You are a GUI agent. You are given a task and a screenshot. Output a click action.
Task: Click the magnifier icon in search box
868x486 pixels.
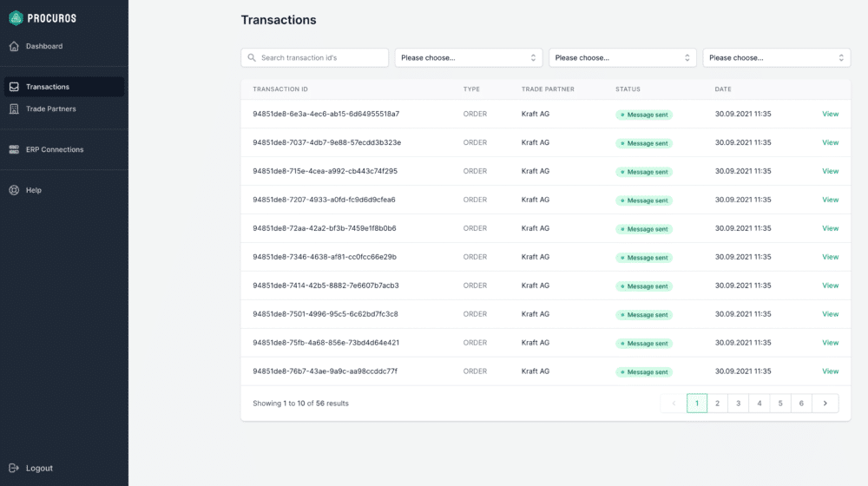(252, 57)
